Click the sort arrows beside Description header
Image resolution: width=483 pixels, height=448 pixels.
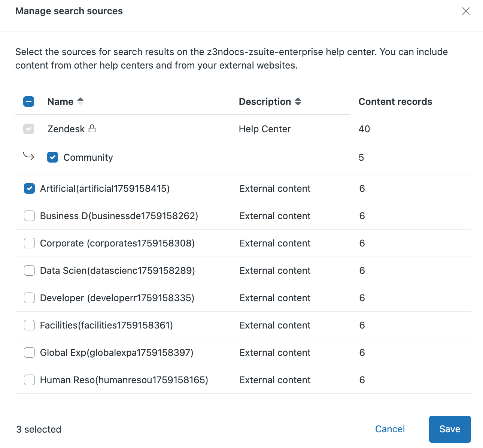click(298, 102)
